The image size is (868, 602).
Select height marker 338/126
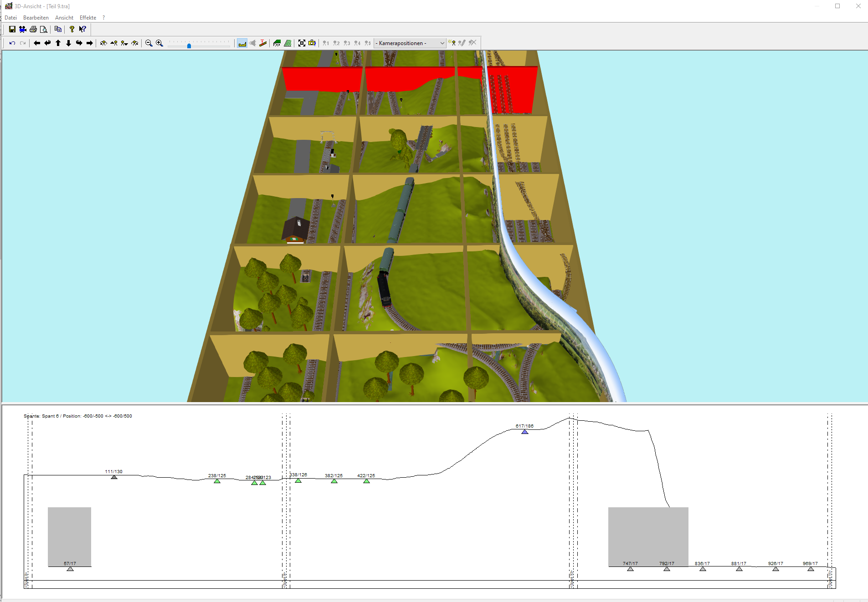(298, 480)
